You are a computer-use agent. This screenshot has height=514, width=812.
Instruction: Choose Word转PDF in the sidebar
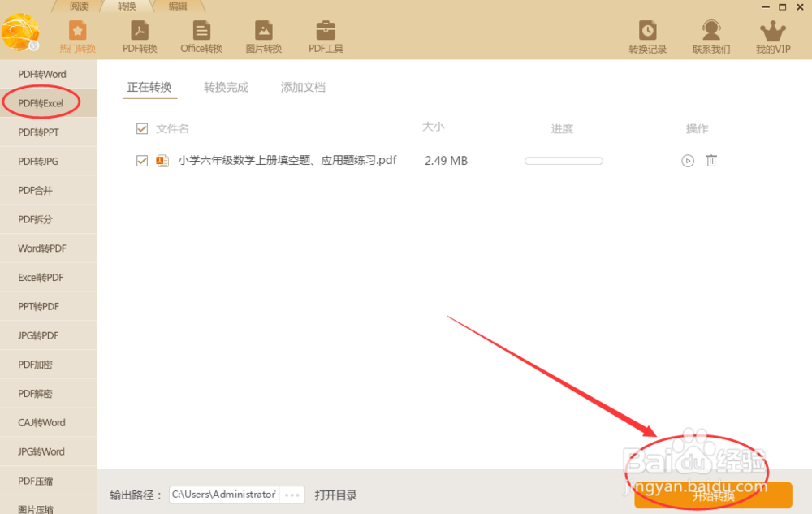tap(49, 248)
